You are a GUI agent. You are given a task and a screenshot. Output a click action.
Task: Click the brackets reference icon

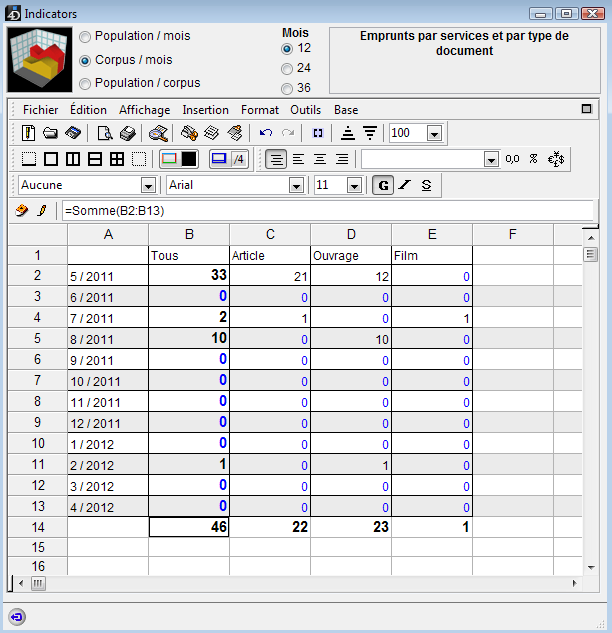point(318,133)
